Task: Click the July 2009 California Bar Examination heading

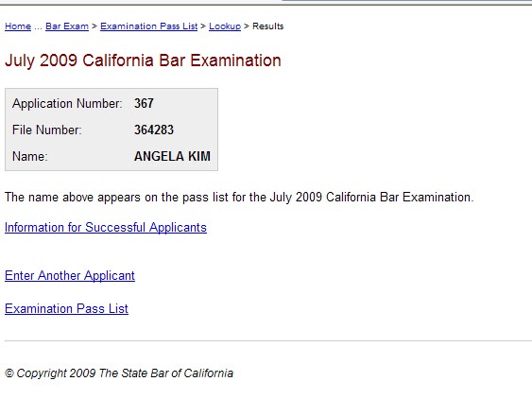Action: pyautogui.click(x=143, y=61)
